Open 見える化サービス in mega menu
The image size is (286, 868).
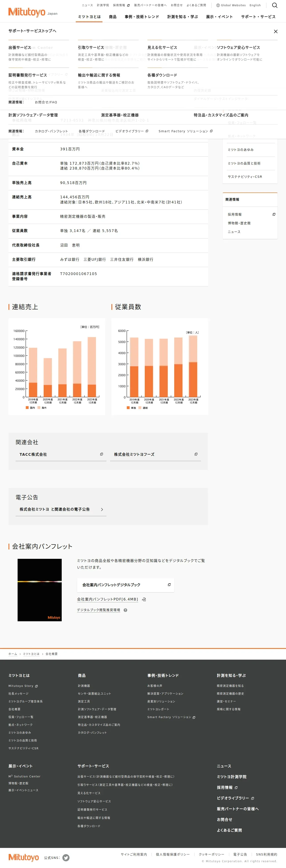(x=162, y=48)
